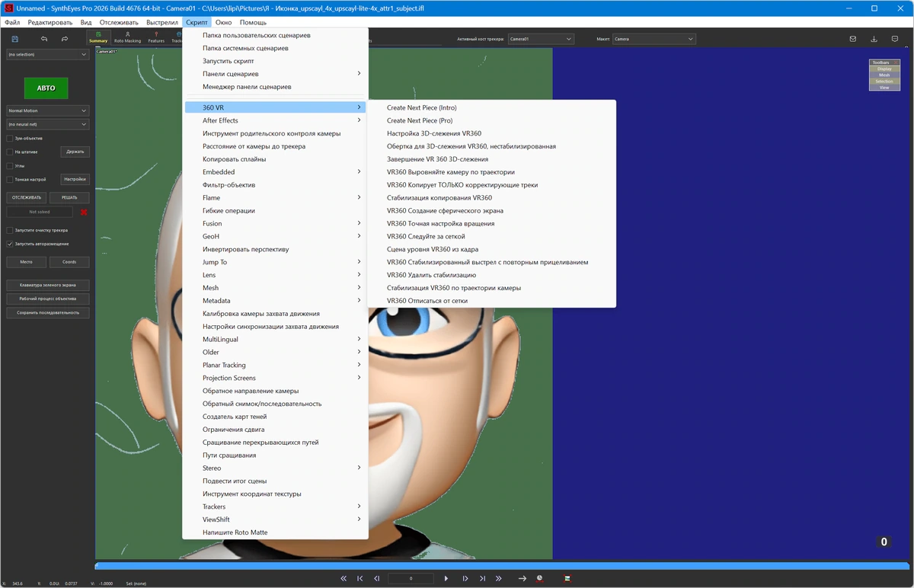
Task: Expand the After Effects submenu
Action: pos(275,120)
